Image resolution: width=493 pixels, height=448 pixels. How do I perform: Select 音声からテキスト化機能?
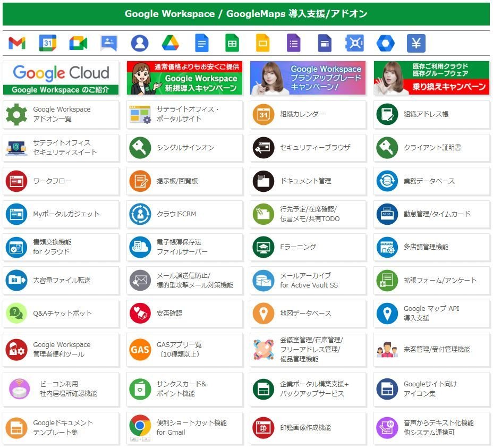pyautogui.click(x=431, y=428)
